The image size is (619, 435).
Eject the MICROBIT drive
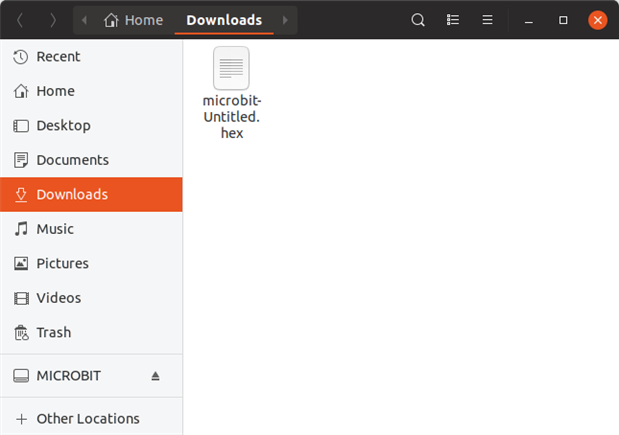(x=155, y=376)
